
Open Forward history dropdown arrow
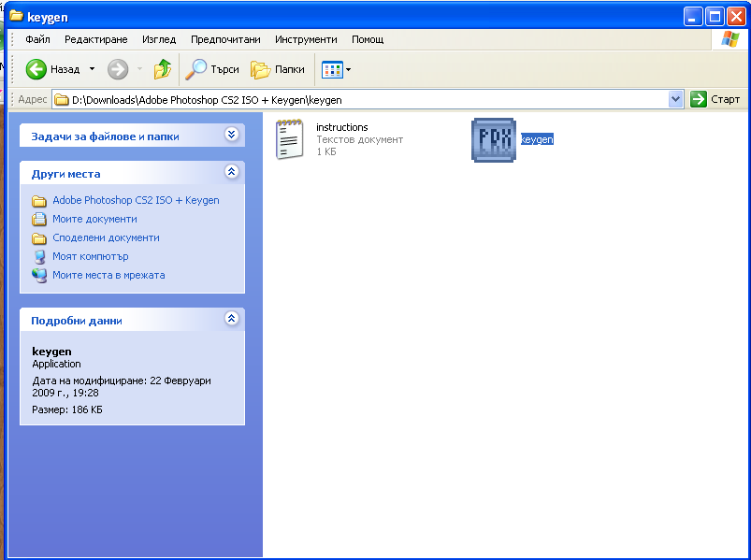pos(139,69)
